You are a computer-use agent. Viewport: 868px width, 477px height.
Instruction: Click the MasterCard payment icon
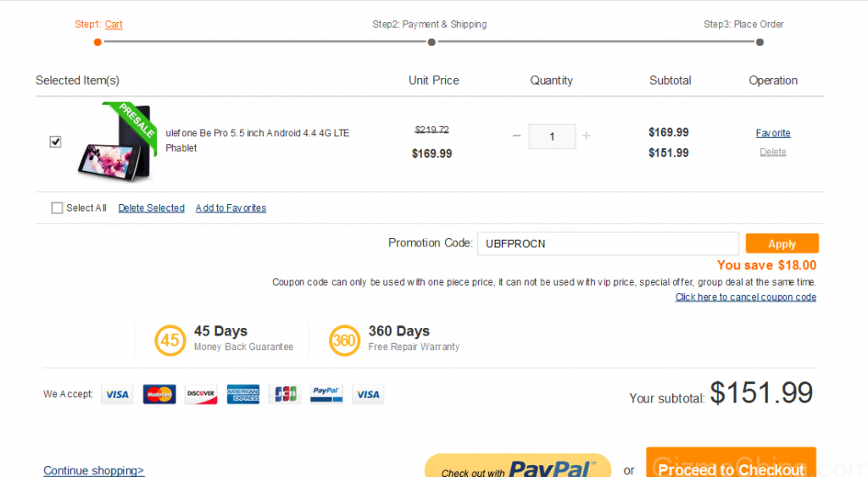pos(159,395)
